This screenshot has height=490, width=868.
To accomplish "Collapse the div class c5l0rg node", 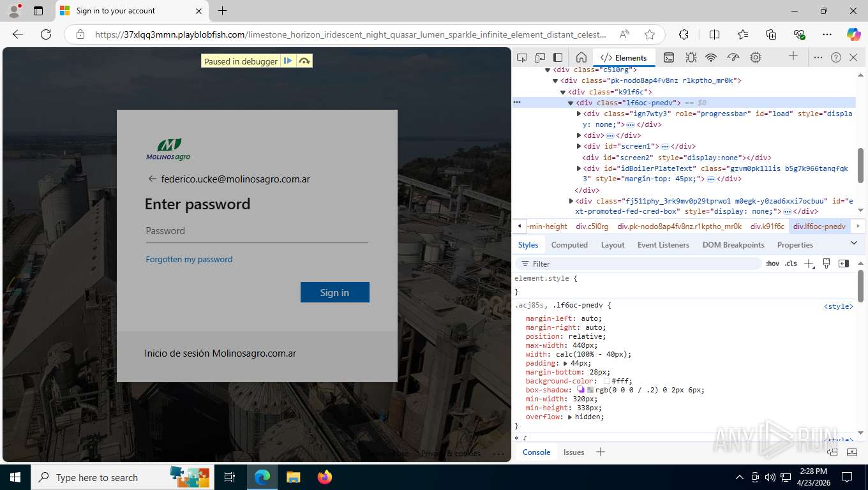I will [x=548, y=70].
